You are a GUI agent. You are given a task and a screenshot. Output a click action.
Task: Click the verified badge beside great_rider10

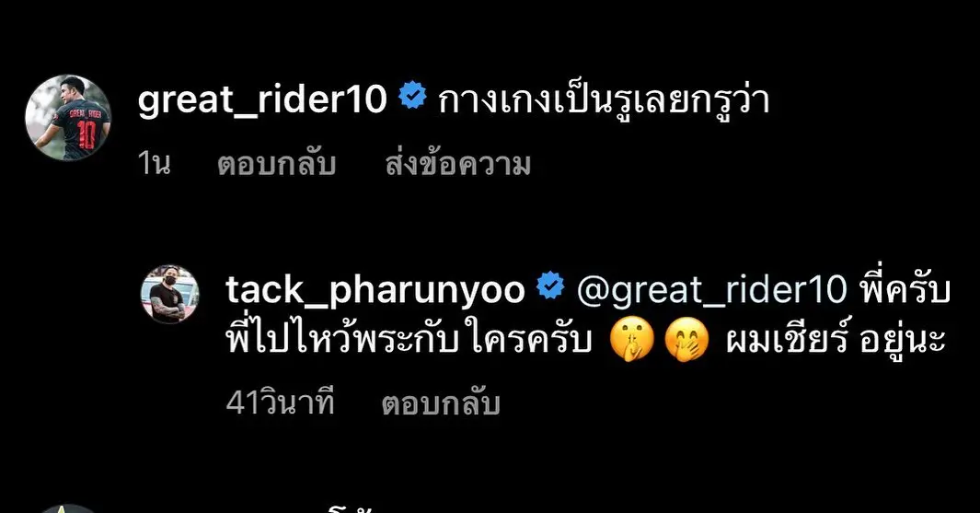pos(412,96)
